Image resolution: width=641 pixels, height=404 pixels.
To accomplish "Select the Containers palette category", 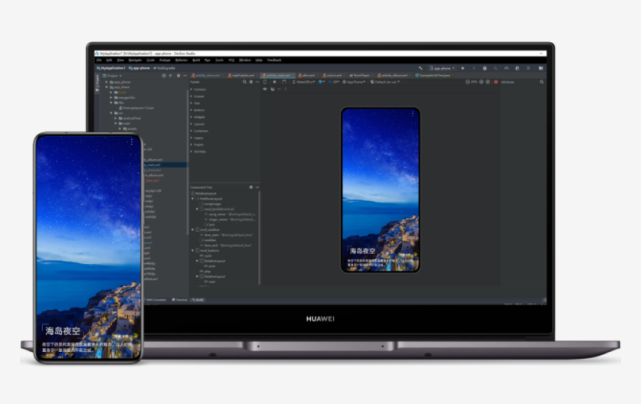I will 201,131.
